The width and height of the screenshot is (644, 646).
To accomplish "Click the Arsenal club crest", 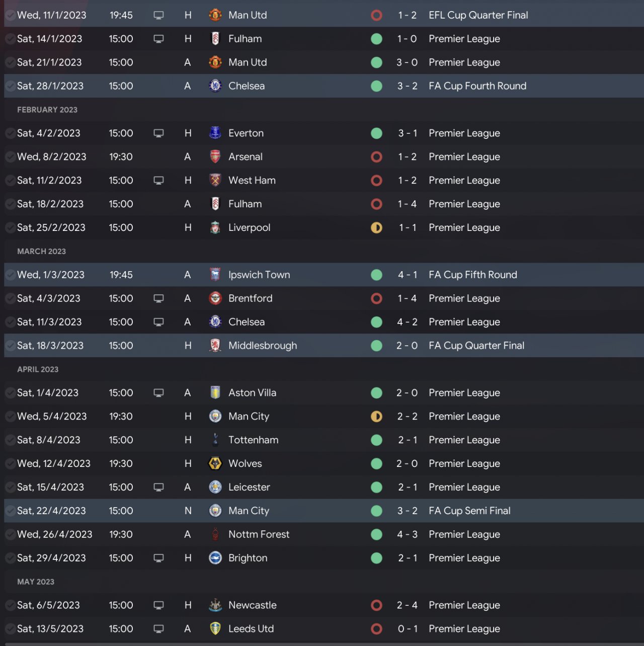I will [215, 156].
